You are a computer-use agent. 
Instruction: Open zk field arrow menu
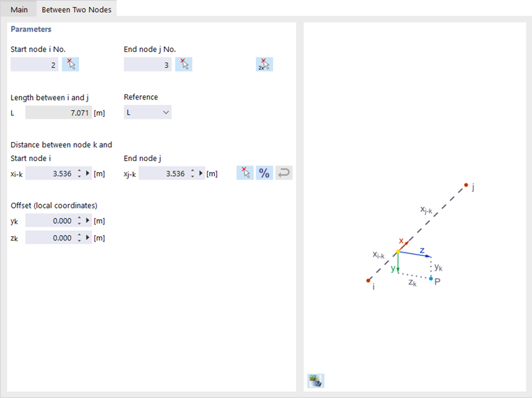(x=87, y=238)
